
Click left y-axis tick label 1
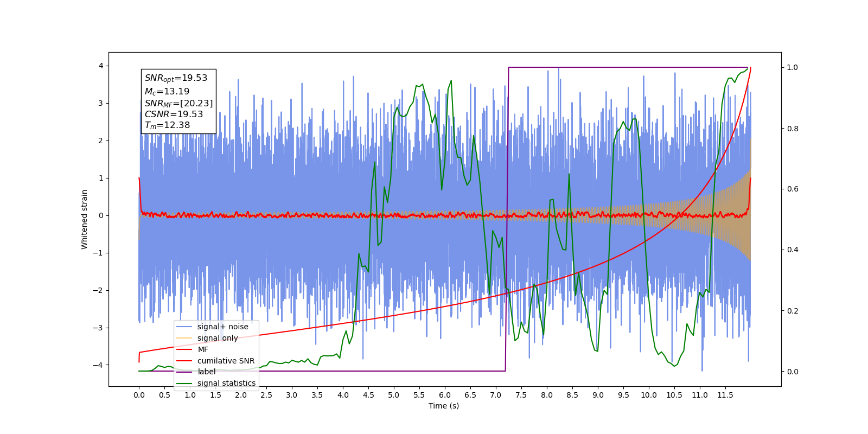tap(100, 178)
